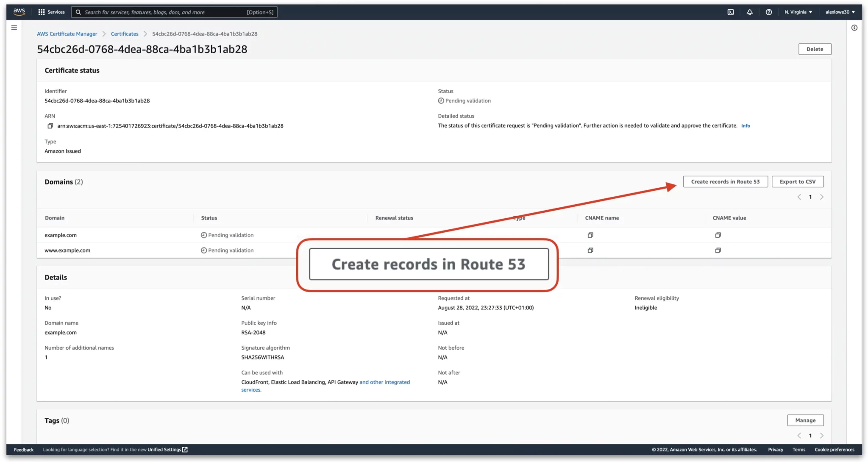The height and width of the screenshot is (462, 868).
Task: Go to next page in Domains table
Action: pos(822,197)
